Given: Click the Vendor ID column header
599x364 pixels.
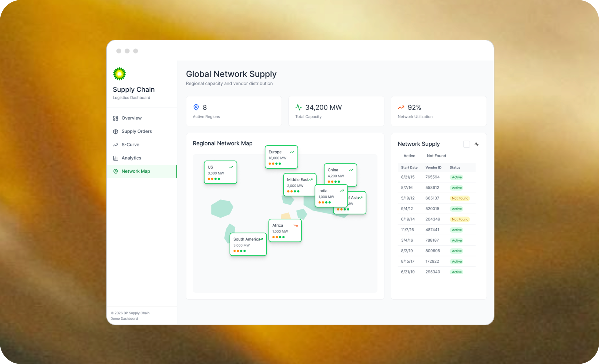Looking at the screenshot, I should click(433, 168).
